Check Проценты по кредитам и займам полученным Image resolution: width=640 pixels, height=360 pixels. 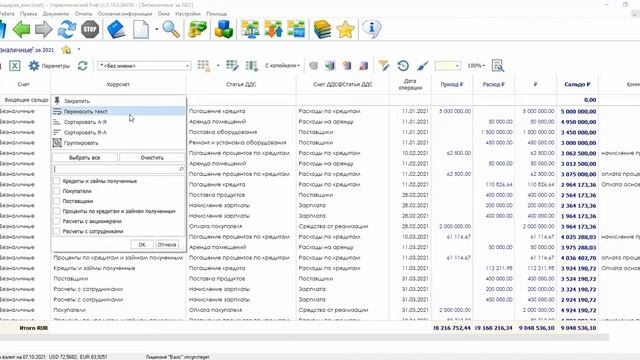pyautogui.click(x=57, y=211)
